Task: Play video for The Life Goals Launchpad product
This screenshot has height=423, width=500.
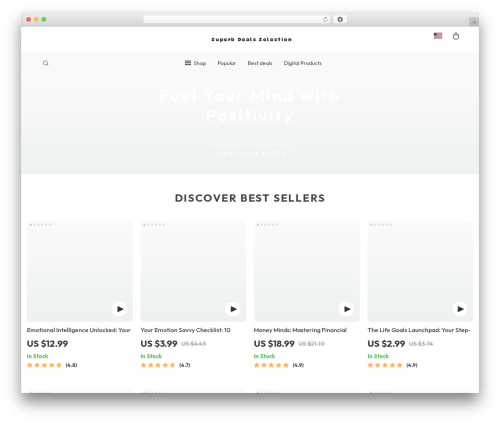Action: point(460,309)
